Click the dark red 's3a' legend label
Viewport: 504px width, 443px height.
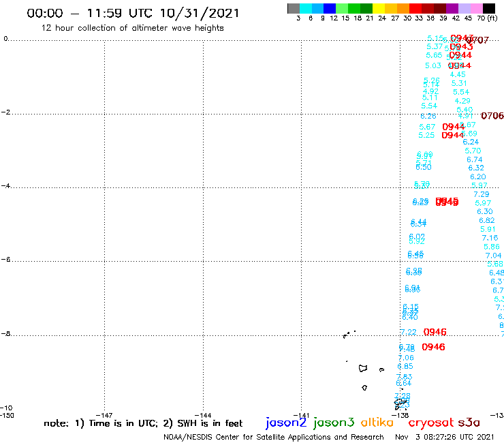[469, 423]
